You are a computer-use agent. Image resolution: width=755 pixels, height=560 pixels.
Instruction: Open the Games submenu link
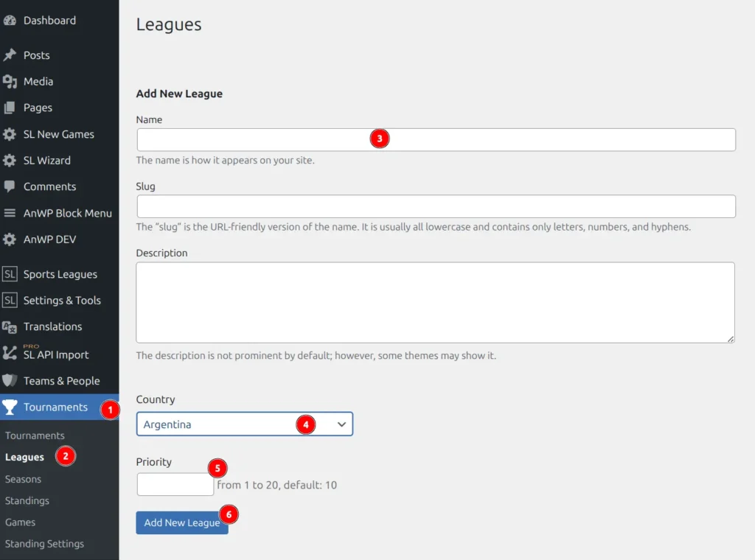(x=20, y=522)
